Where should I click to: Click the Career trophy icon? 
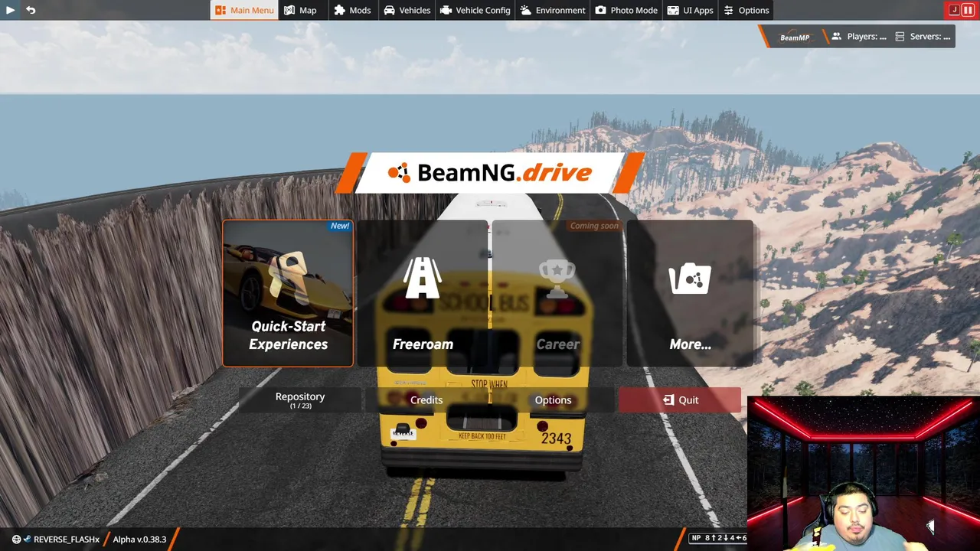(557, 278)
